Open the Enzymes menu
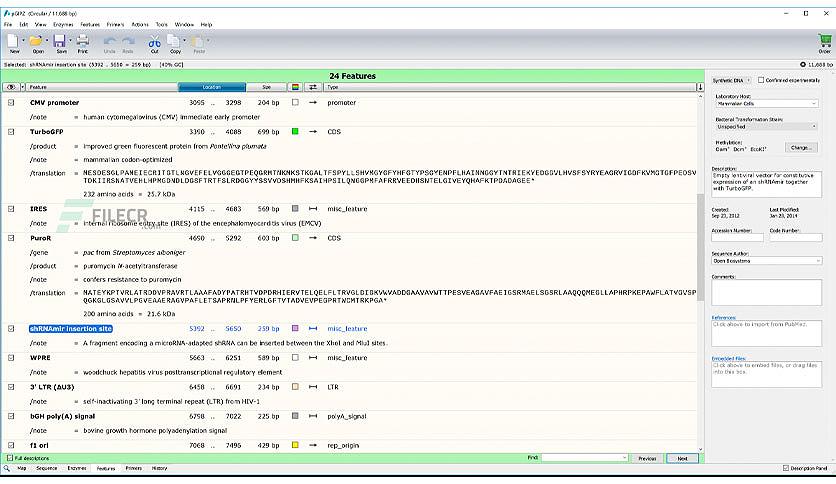836x484 pixels. point(63,25)
